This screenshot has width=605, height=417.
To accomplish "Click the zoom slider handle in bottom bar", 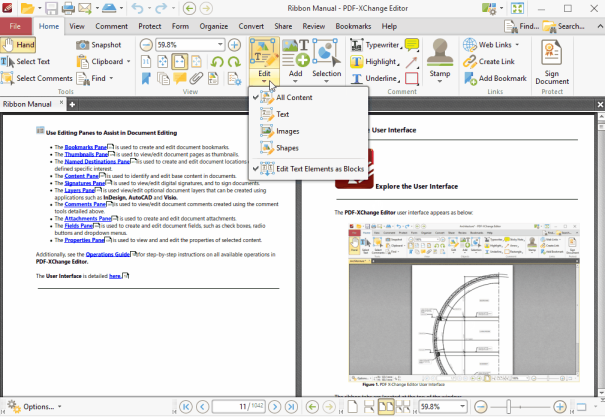I will [x=509, y=406].
